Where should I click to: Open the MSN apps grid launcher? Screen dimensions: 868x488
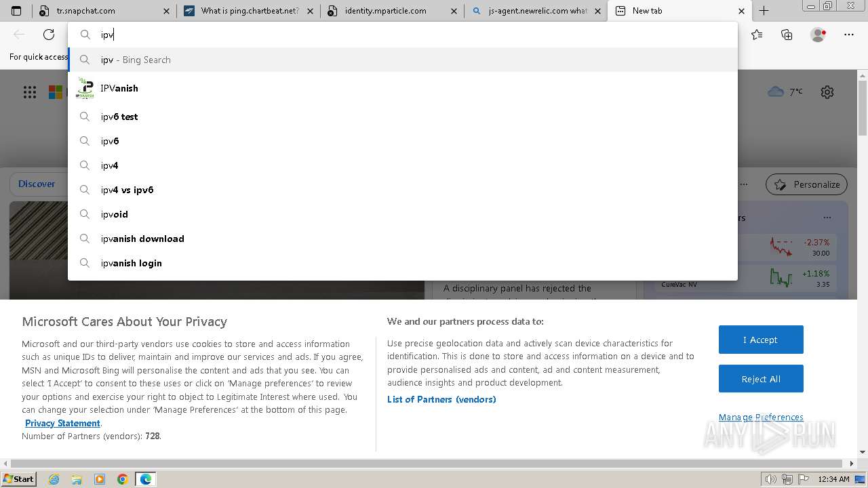[x=30, y=92]
